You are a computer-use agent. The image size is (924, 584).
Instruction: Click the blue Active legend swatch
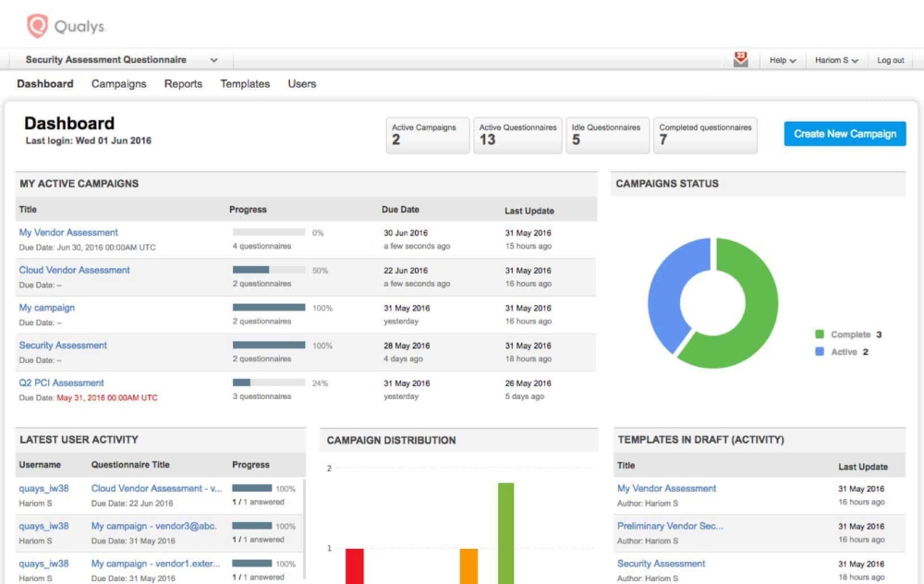(x=819, y=351)
